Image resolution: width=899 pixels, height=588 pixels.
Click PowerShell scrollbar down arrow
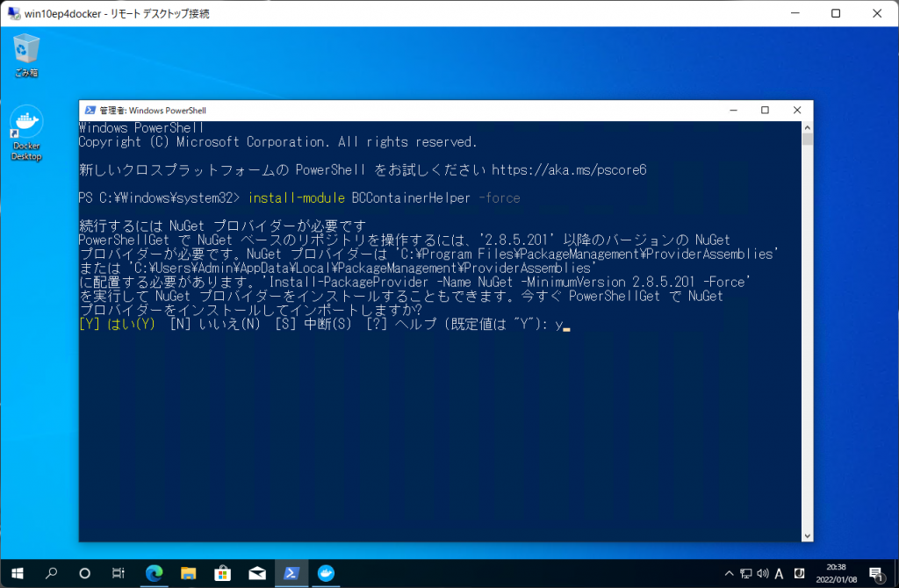[x=808, y=536]
